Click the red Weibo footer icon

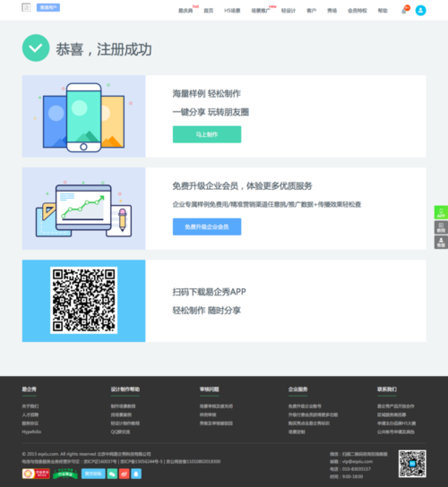tap(124, 474)
